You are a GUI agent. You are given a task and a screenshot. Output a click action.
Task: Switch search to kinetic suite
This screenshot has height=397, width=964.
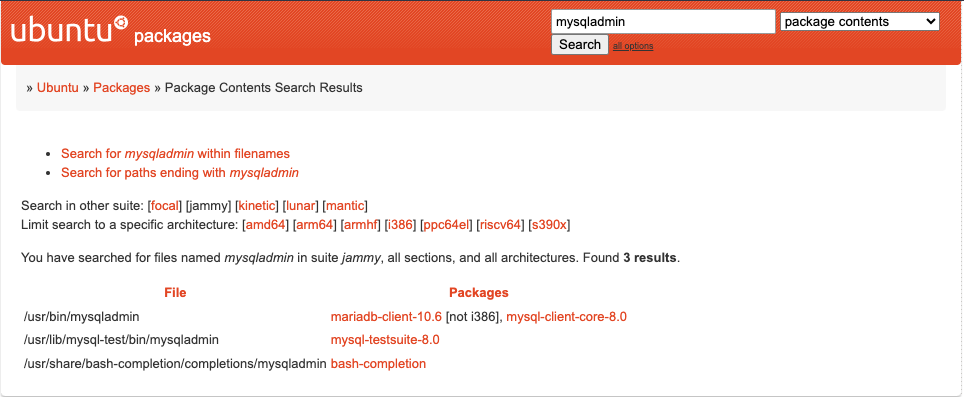258,206
